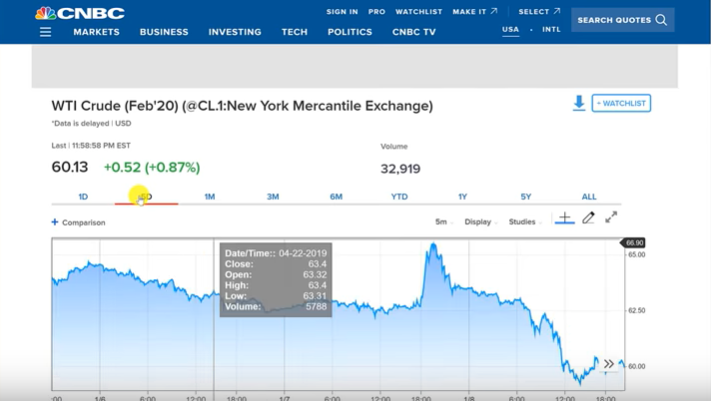
Task: Switch edition to USA
Action: click(x=510, y=30)
